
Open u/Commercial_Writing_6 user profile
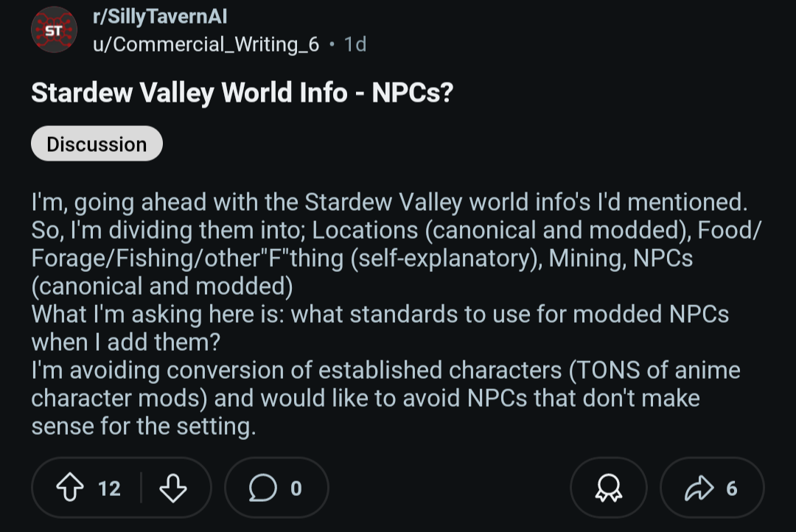[206, 44]
